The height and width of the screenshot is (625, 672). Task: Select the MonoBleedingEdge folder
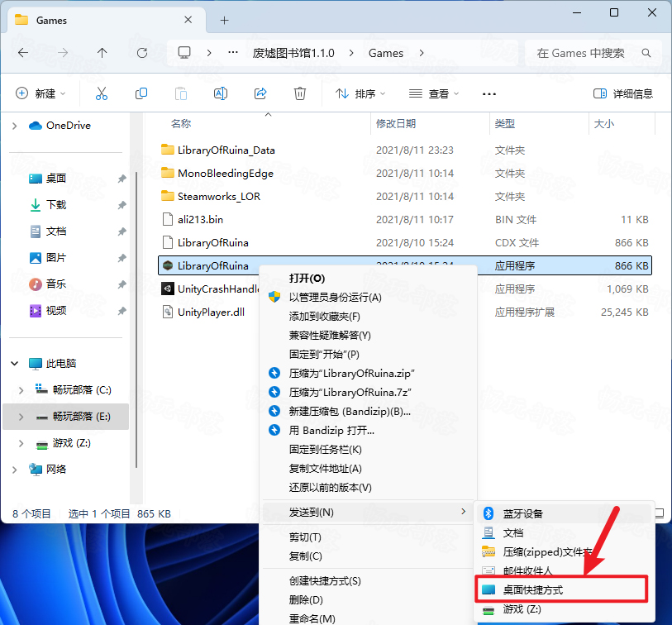tap(226, 173)
